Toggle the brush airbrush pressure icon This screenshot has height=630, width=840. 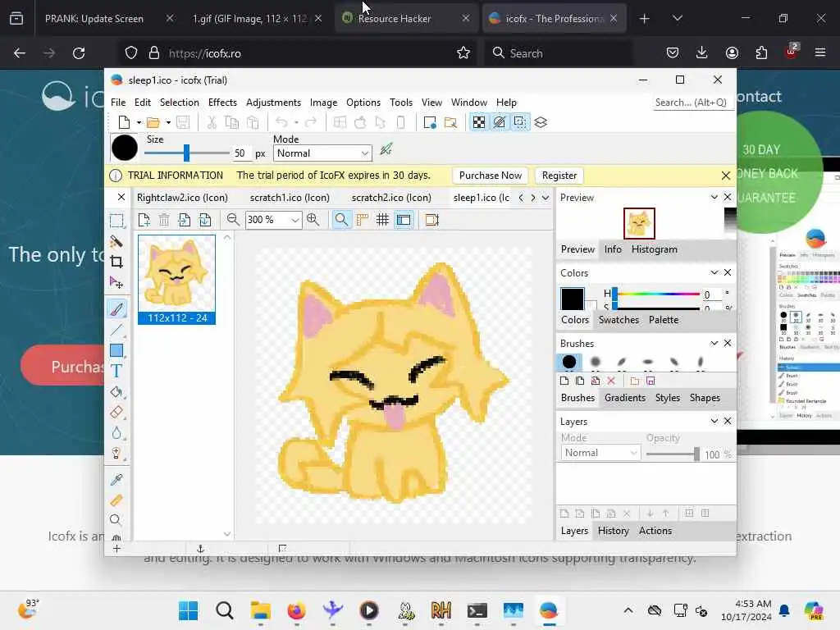[x=386, y=149]
